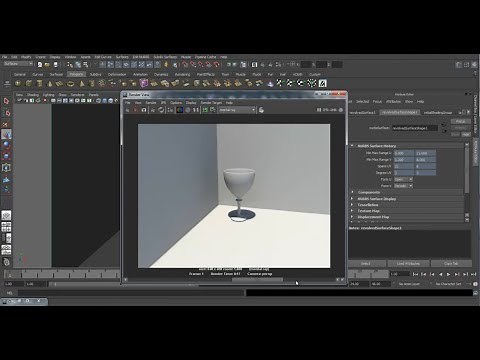Image resolution: width=480 pixels, height=360 pixels.
Task: Pick the Lasso select tool
Action: [x=6, y=113]
